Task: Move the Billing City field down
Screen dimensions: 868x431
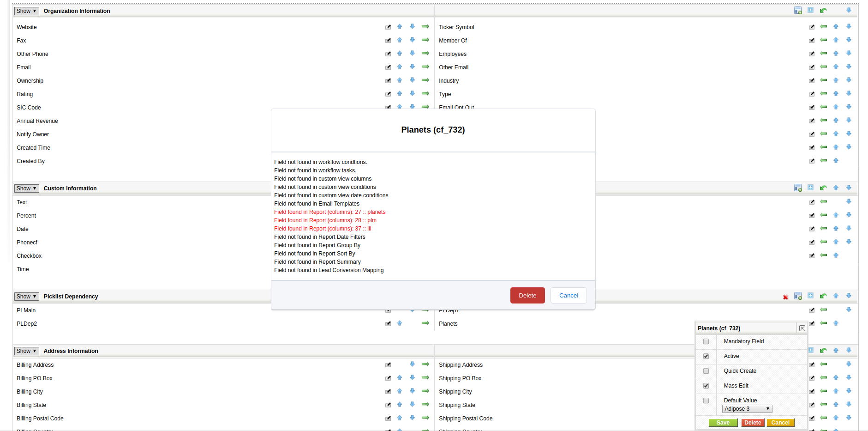Action: [412, 391]
